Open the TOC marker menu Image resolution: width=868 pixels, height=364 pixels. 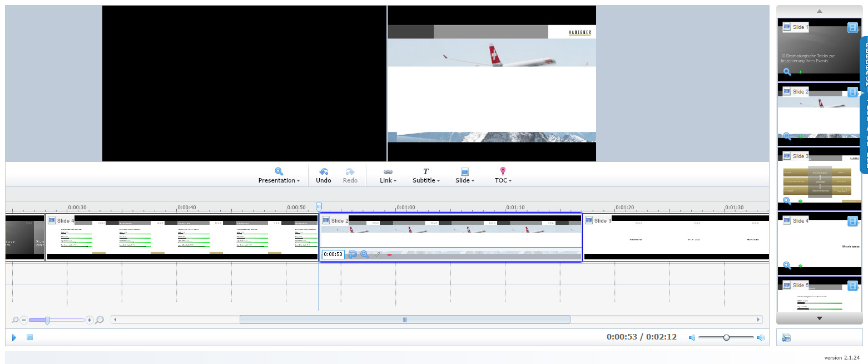click(503, 175)
